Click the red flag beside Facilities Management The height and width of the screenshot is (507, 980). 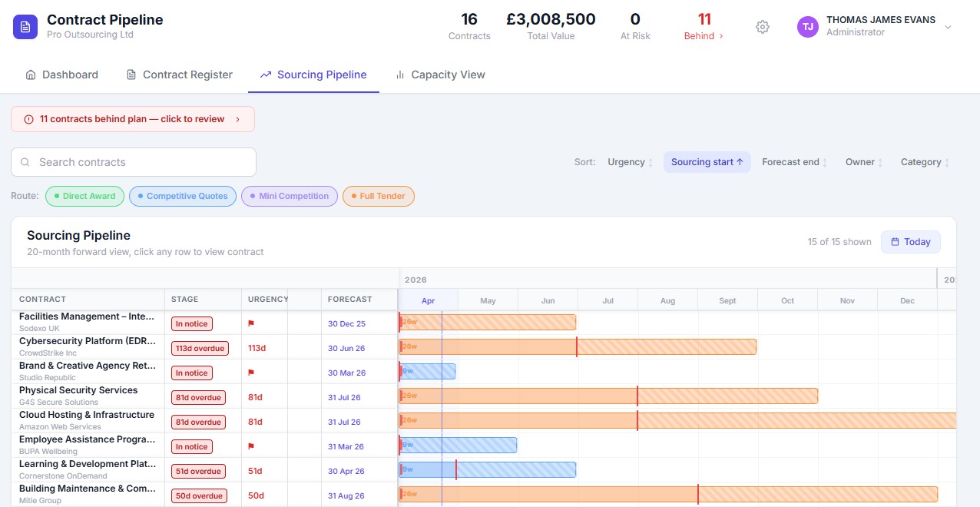tap(250, 323)
